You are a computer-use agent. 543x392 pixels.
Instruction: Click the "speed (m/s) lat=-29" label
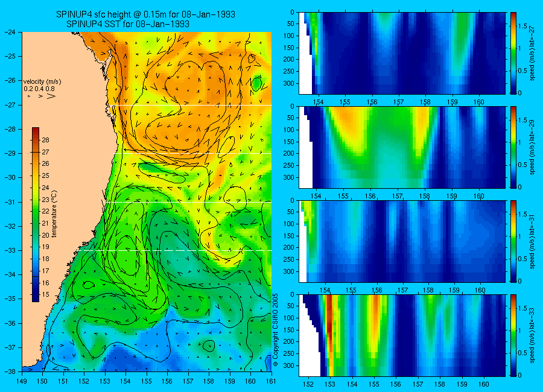click(x=532, y=147)
